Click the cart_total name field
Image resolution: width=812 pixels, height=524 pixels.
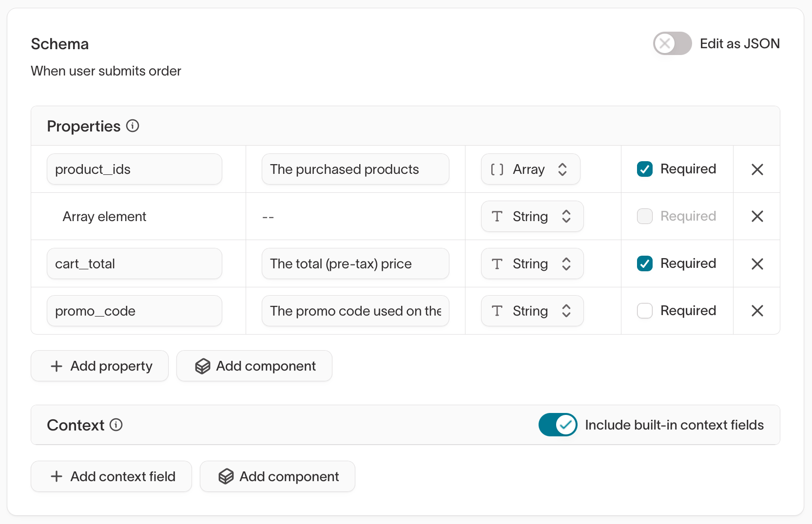point(135,263)
